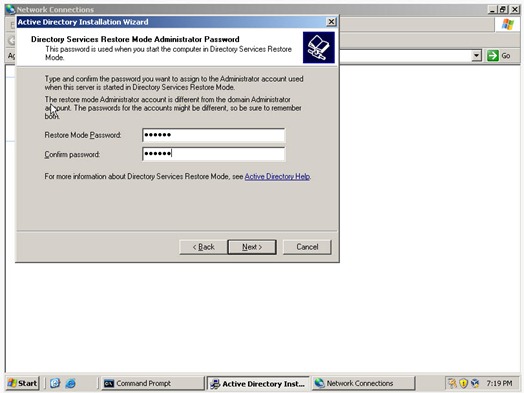Launch Internet Explorer from quick launch
The width and height of the screenshot is (524, 393).
70,383
